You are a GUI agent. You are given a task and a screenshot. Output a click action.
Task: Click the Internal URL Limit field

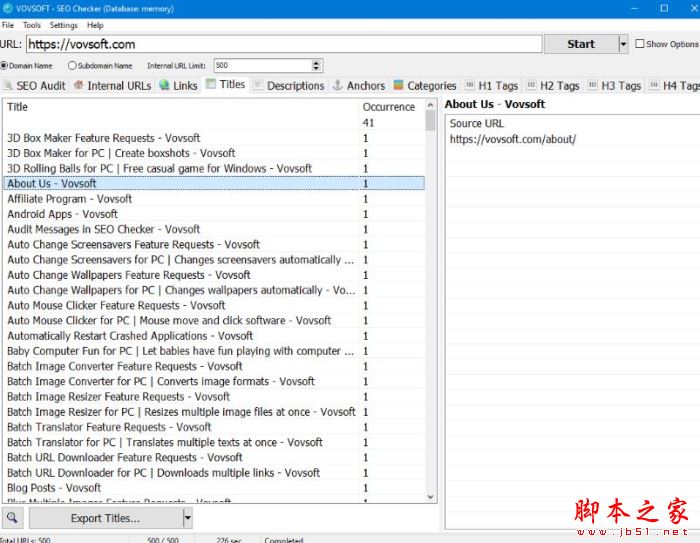pos(263,66)
